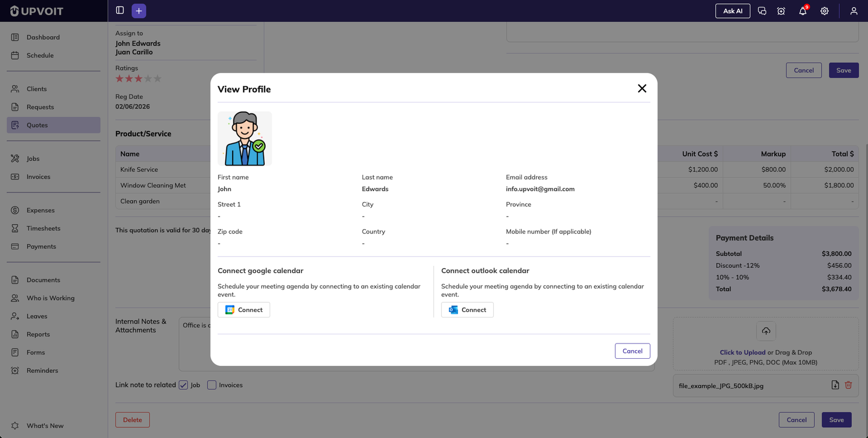The width and height of the screenshot is (868, 438).
Task: Click the sidebar collapse panel icon
Action: (120, 10)
